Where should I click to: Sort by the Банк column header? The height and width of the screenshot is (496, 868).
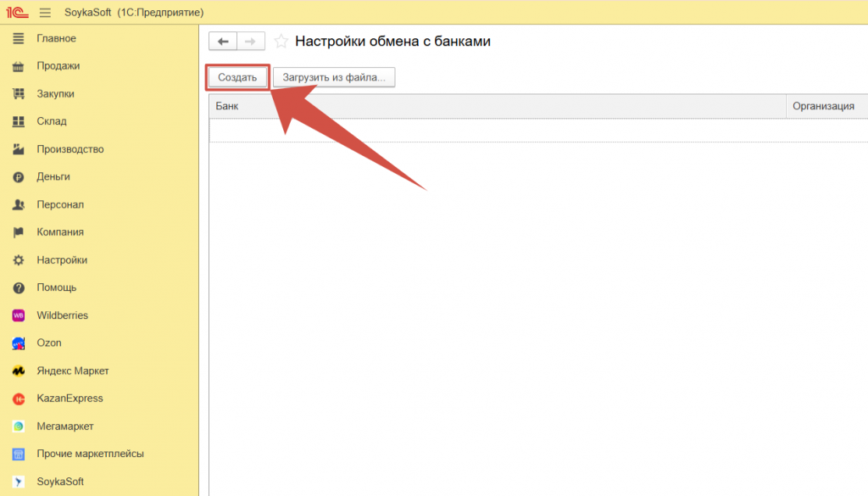click(497, 106)
